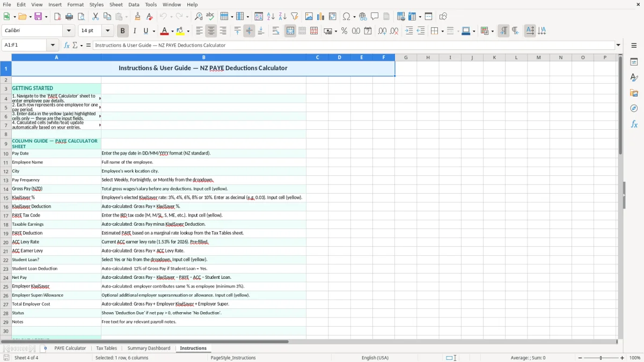Screen dimensions: 644x362
Task: Switch to Summary Dashboard sheet tab
Action: click(149, 348)
